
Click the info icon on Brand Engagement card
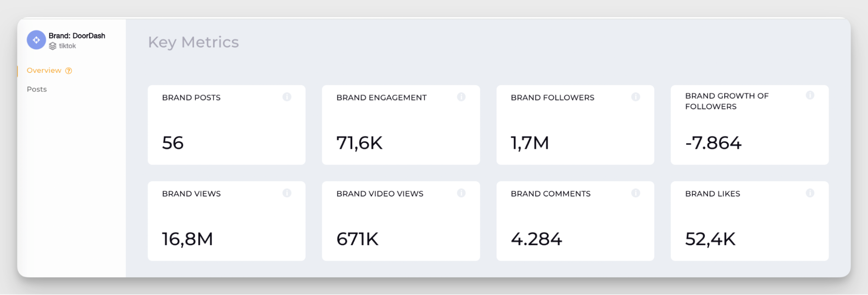pyautogui.click(x=461, y=97)
